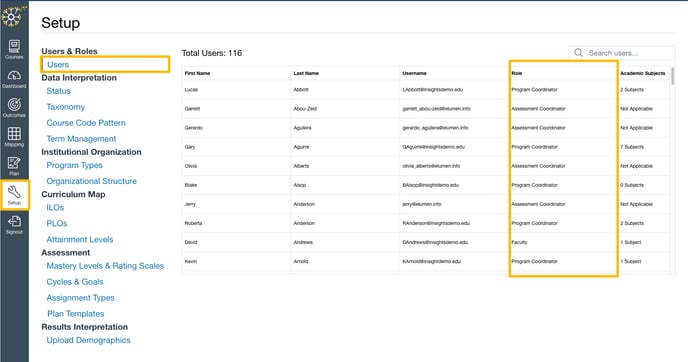Viewport: 688px width, 362px height.
Task: Open the Plan sidebar icon
Action: [14, 166]
